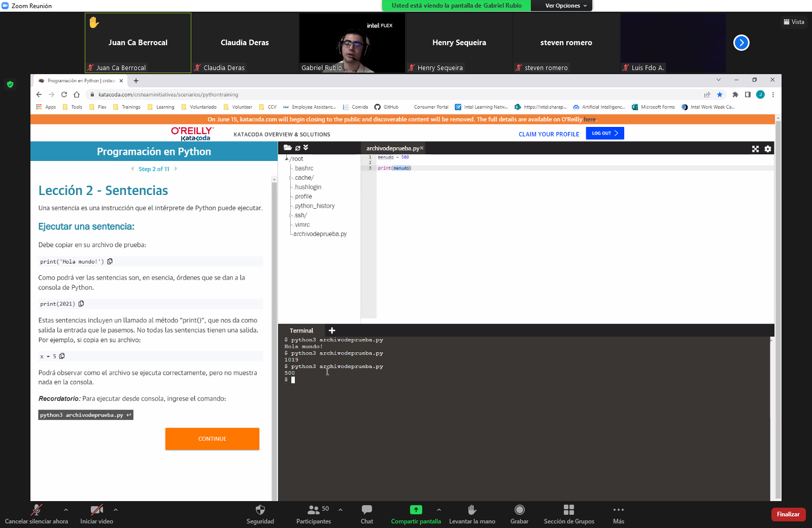Expand the Ver Opciones dropdown

(565, 6)
